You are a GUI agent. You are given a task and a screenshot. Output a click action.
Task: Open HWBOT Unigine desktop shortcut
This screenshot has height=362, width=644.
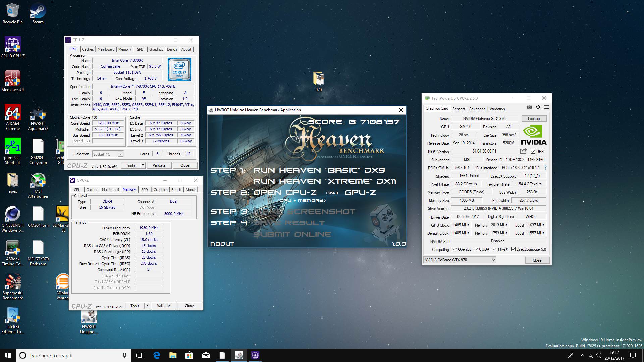tap(89, 322)
